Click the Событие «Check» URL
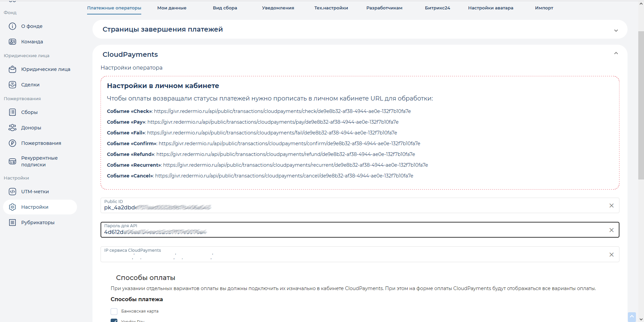 tap(282, 111)
